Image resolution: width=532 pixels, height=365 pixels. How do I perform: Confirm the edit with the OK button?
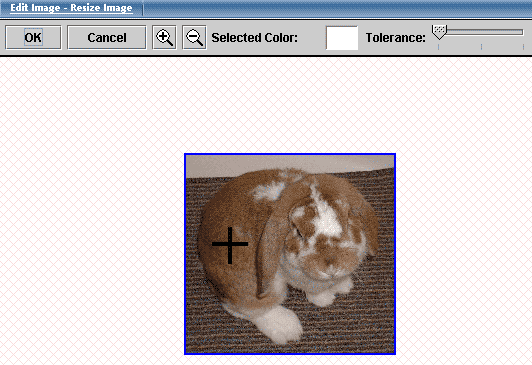[x=33, y=37]
